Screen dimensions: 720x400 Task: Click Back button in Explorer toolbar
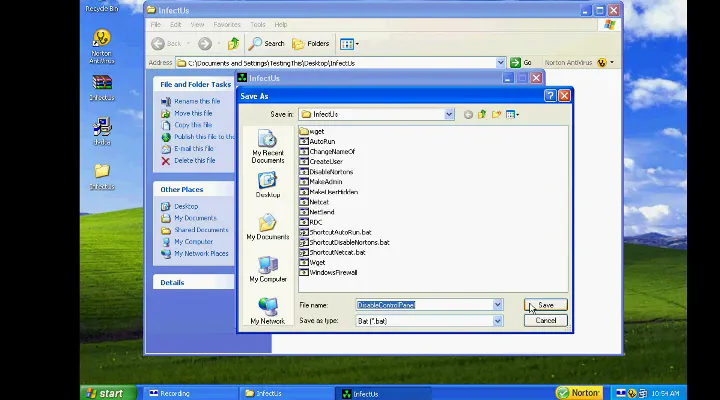[167, 44]
